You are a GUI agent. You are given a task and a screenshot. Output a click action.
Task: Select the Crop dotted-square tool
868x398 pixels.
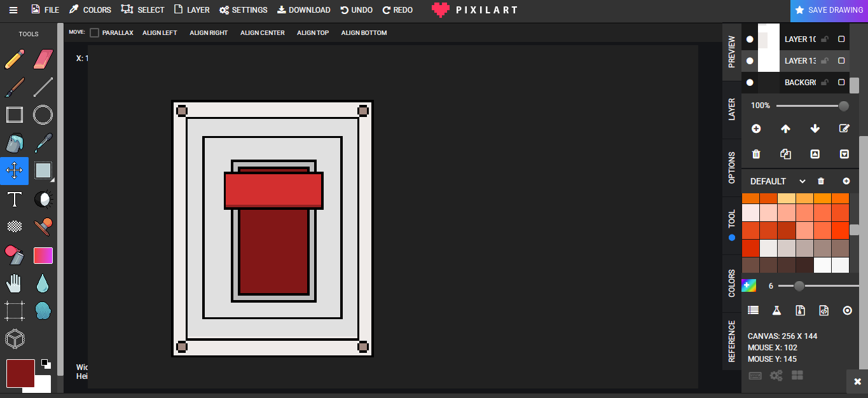click(x=15, y=311)
